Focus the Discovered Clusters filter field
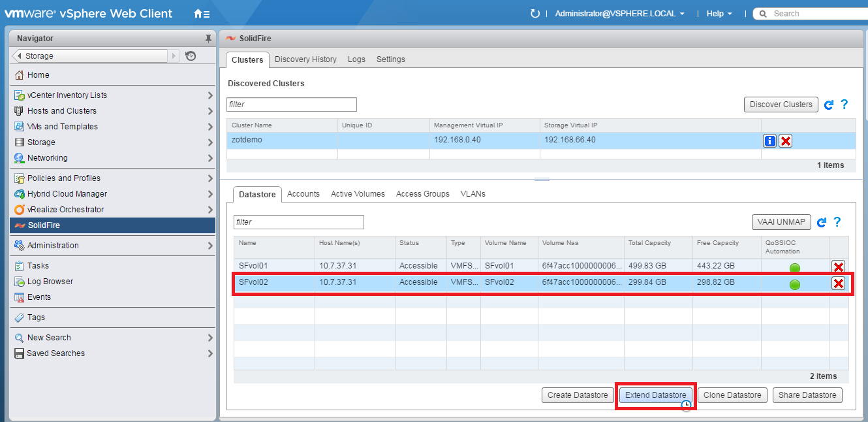 tap(292, 105)
